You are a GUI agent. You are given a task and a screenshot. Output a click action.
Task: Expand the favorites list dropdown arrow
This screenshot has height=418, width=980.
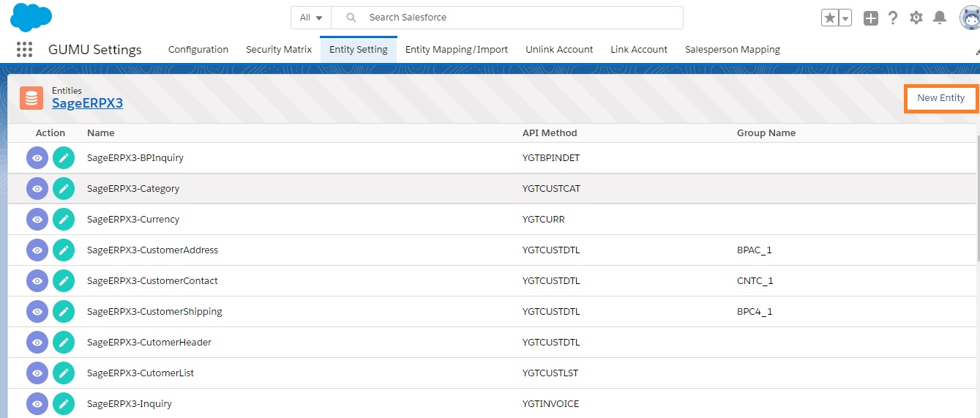845,18
